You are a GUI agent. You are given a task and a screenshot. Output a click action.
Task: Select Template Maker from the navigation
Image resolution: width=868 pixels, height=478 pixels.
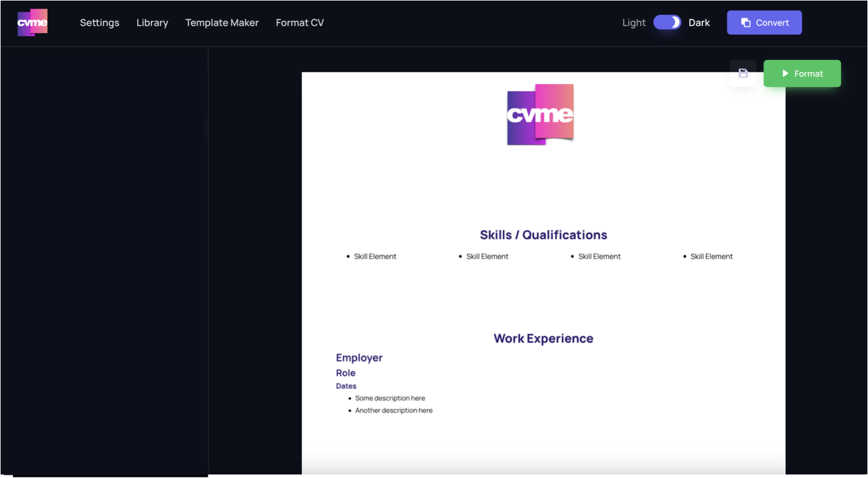222,22
